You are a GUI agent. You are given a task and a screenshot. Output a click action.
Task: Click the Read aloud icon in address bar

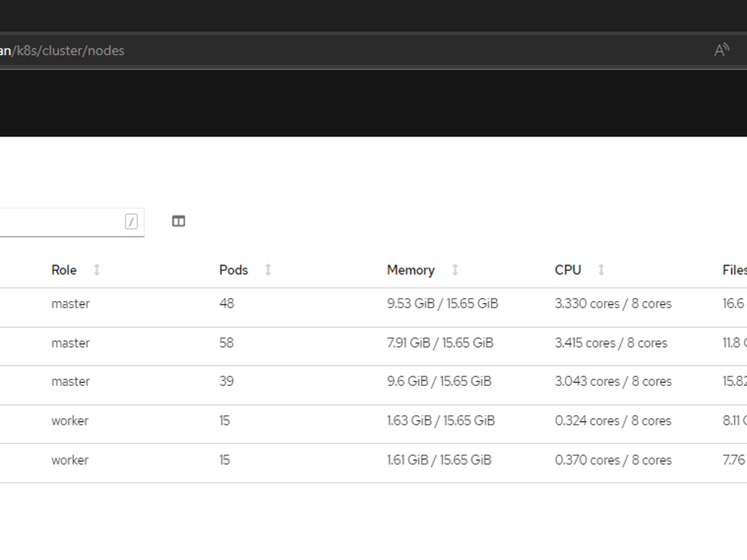(721, 50)
